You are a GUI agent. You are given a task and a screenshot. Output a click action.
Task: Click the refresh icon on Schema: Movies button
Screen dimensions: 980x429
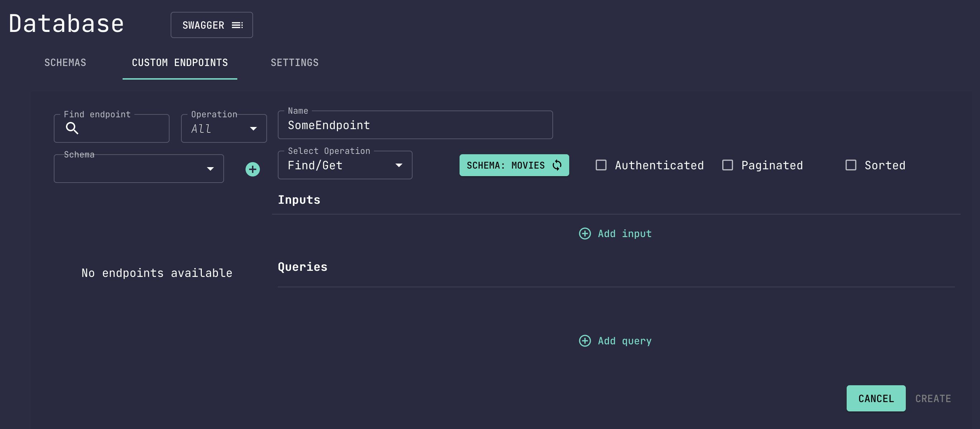(x=557, y=165)
